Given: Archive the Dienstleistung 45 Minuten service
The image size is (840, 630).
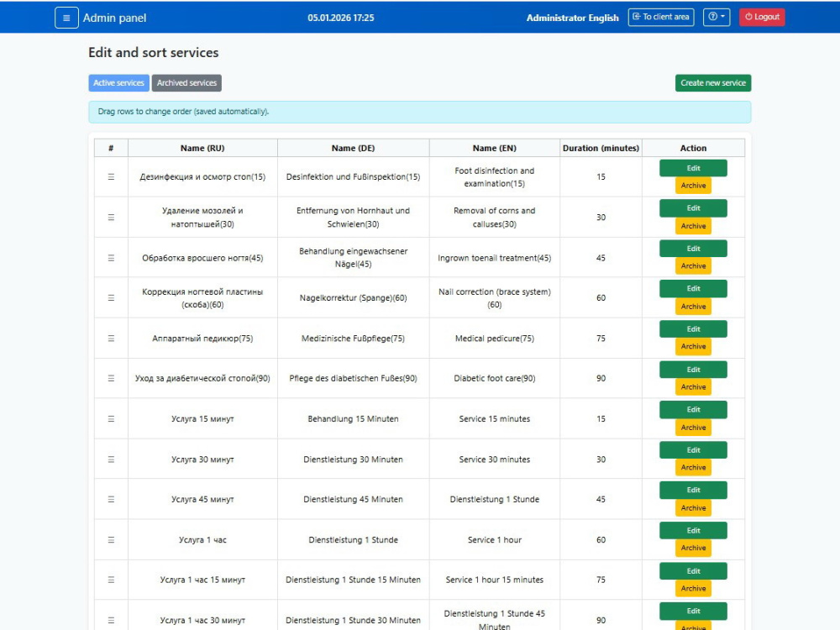Looking at the screenshot, I should tap(693, 508).
